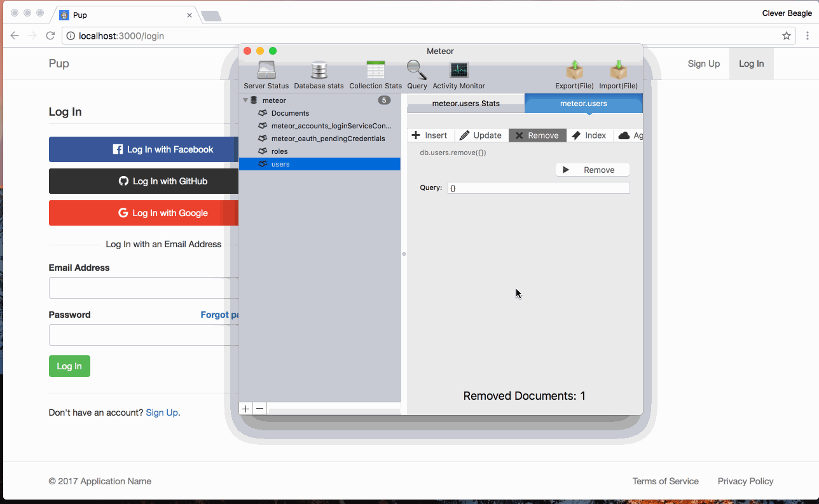Click the plus button below collection list
Viewport: 819px width, 504px height.
tap(246, 409)
